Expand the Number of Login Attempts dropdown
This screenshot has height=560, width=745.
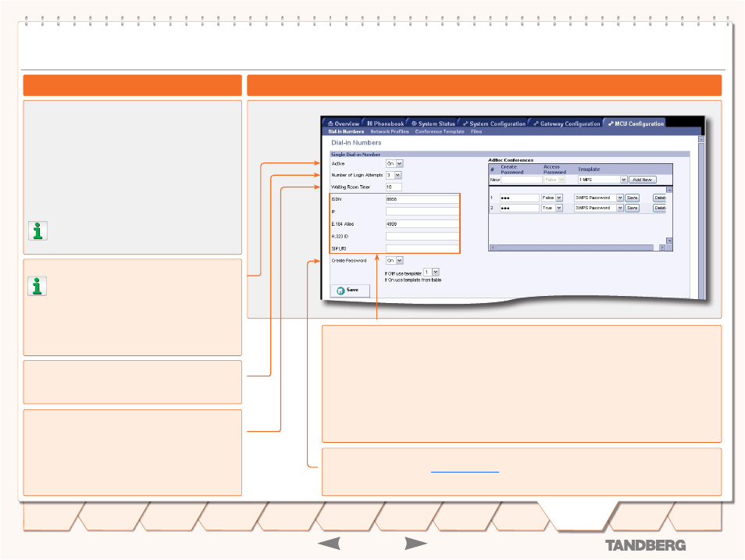pyautogui.click(x=394, y=176)
